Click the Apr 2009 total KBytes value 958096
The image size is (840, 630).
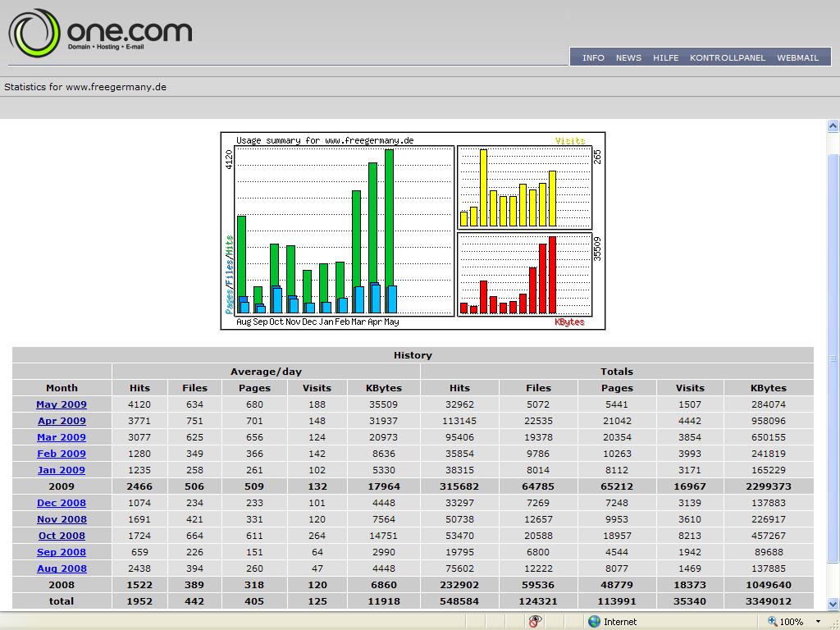768,421
